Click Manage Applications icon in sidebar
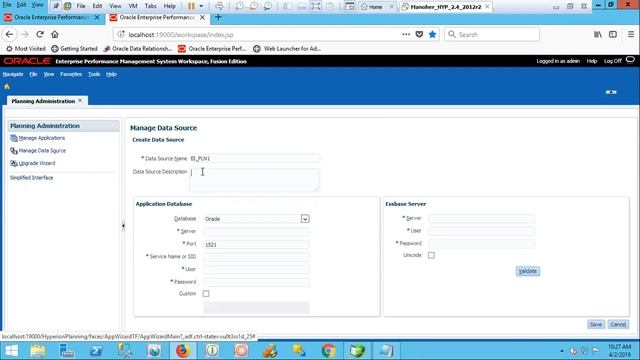This screenshot has height=360, width=640. [x=14, y=138]
